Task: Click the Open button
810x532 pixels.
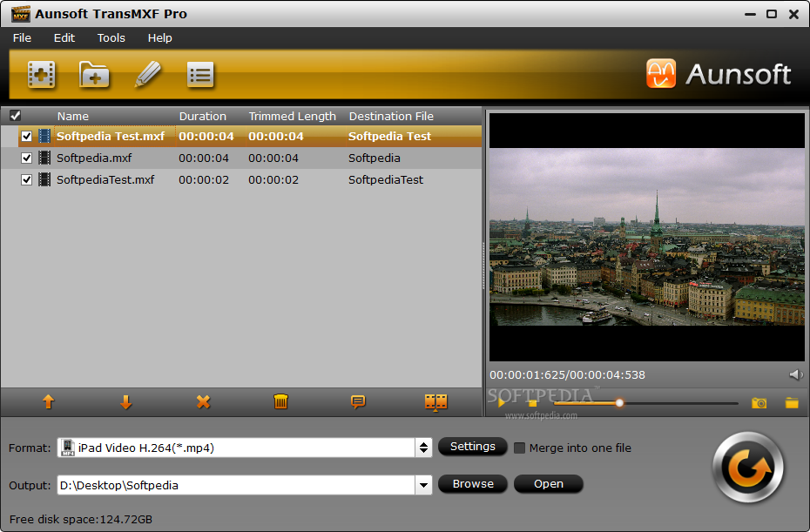Action: [x=549, y=484]
